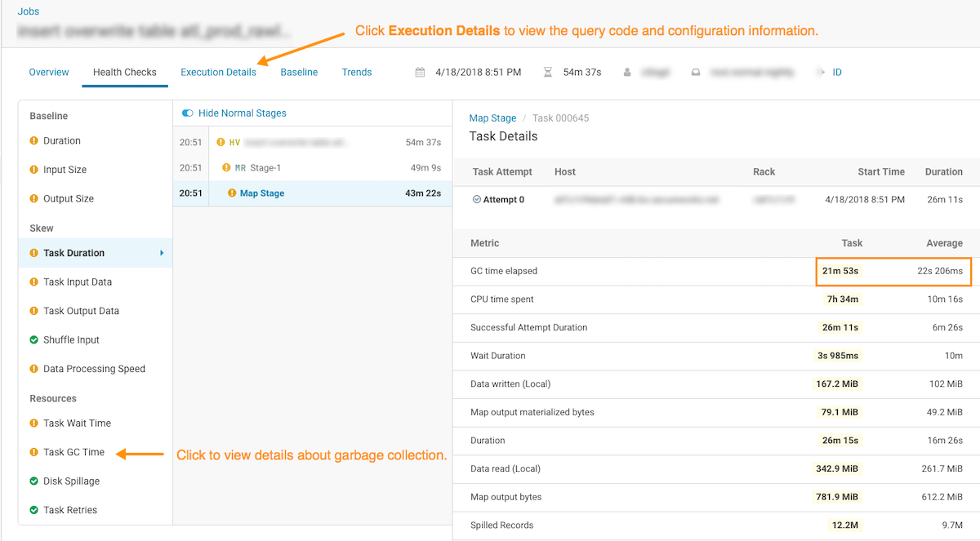Click the hourglass duration icon in header
980x541 pixels.
(x=547, y=73)
